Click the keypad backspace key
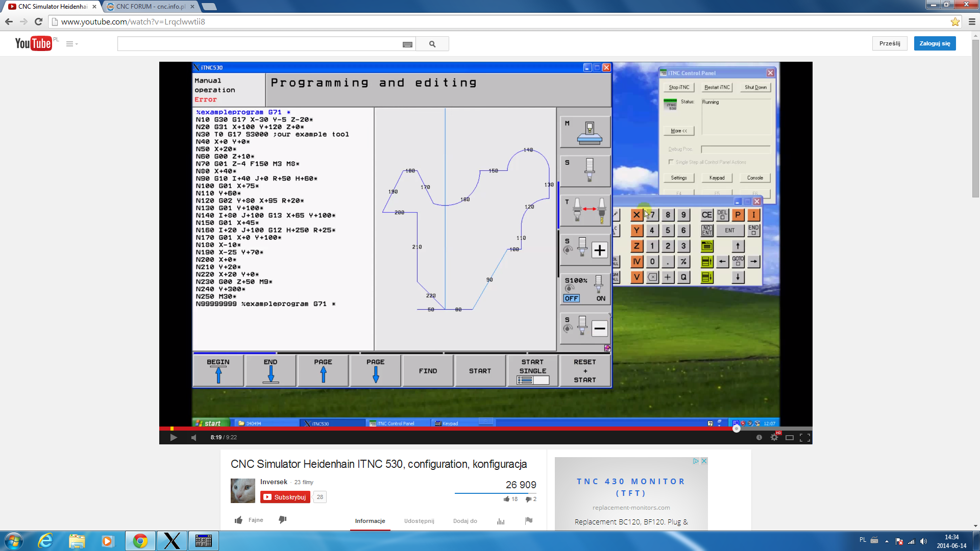The image size is (980, 551). (x=652, y=278)
